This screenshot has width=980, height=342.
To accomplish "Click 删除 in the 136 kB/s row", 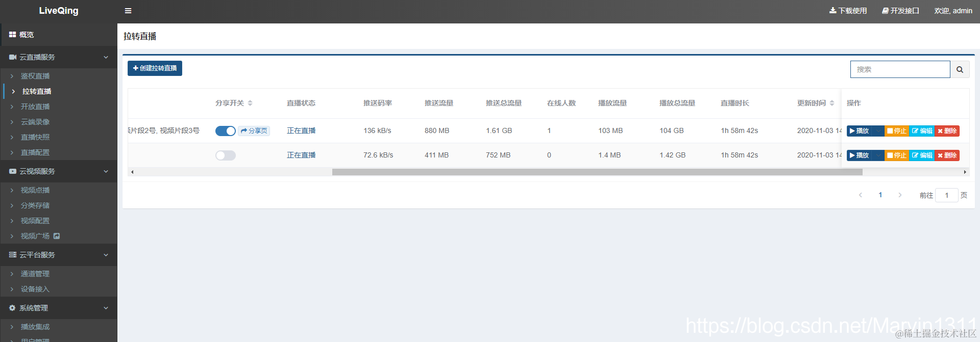I will tap(947, 131).
